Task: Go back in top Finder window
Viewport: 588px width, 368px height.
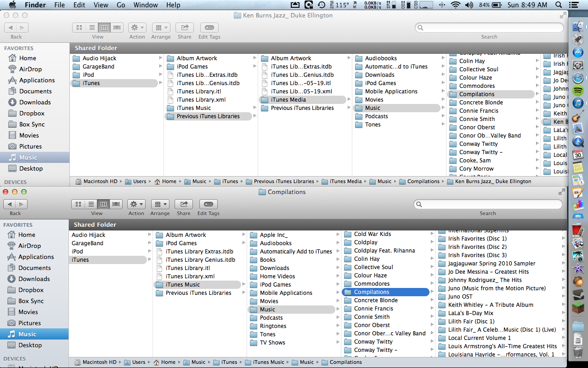Action: click(x=11, y=28)
